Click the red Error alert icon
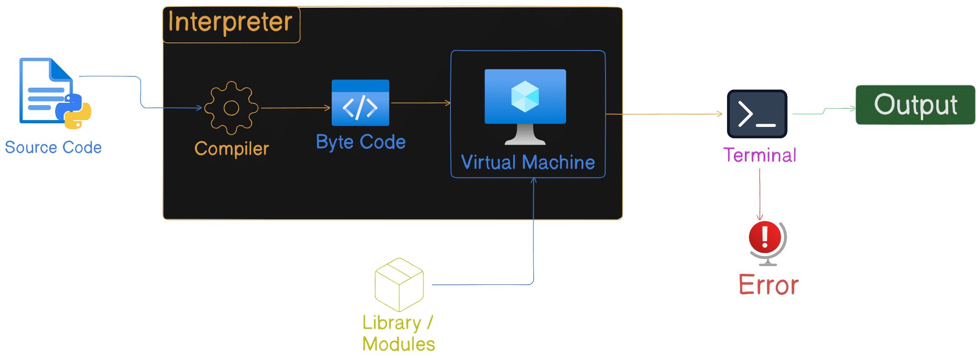This screenshot has width=980, height=363. click(x=768, y=243)
